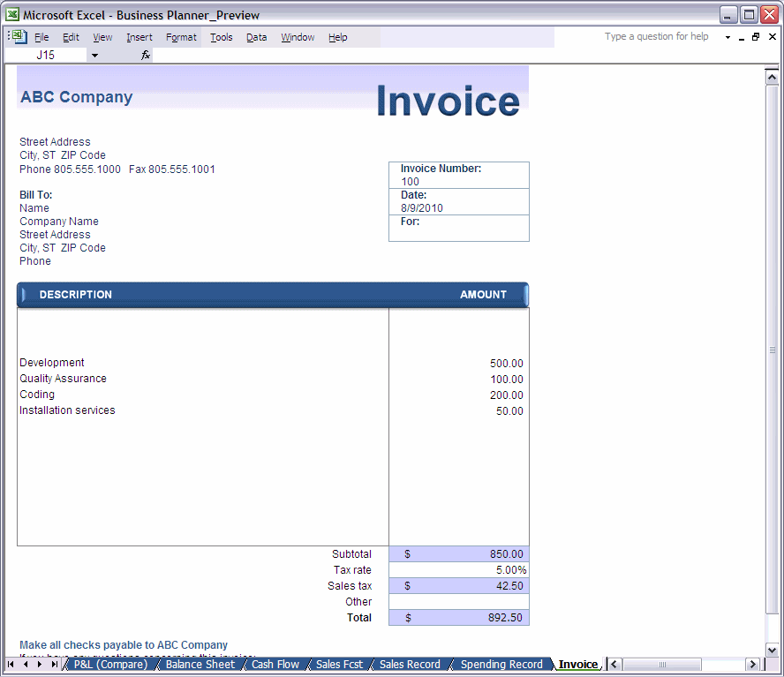This screenshot has width=784, height=677.
Task: Restore the workbook window inside Excel
Action: pyautogui.click(x=756, y=37)
